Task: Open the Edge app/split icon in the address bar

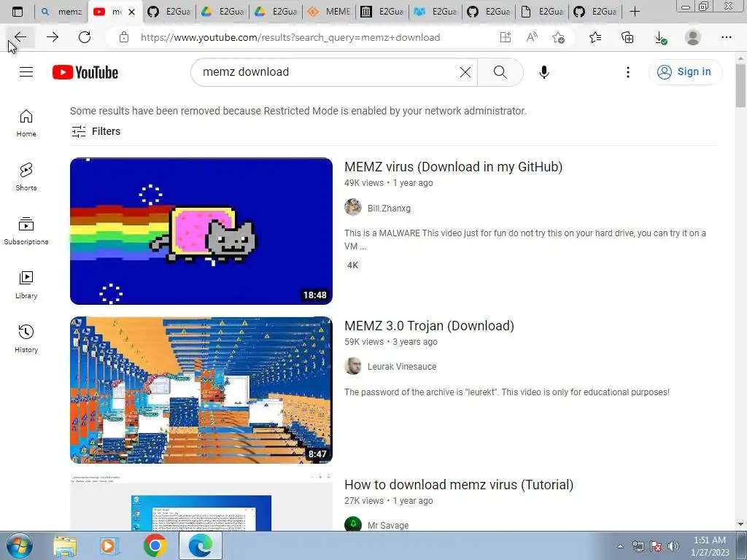Action: point(506,37)
